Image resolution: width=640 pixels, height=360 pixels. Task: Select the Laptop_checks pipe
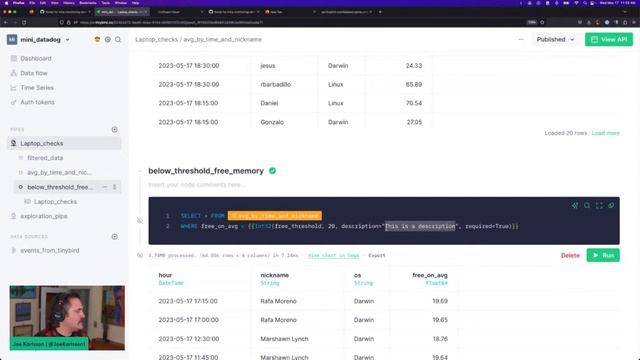[x=64, y=143]
